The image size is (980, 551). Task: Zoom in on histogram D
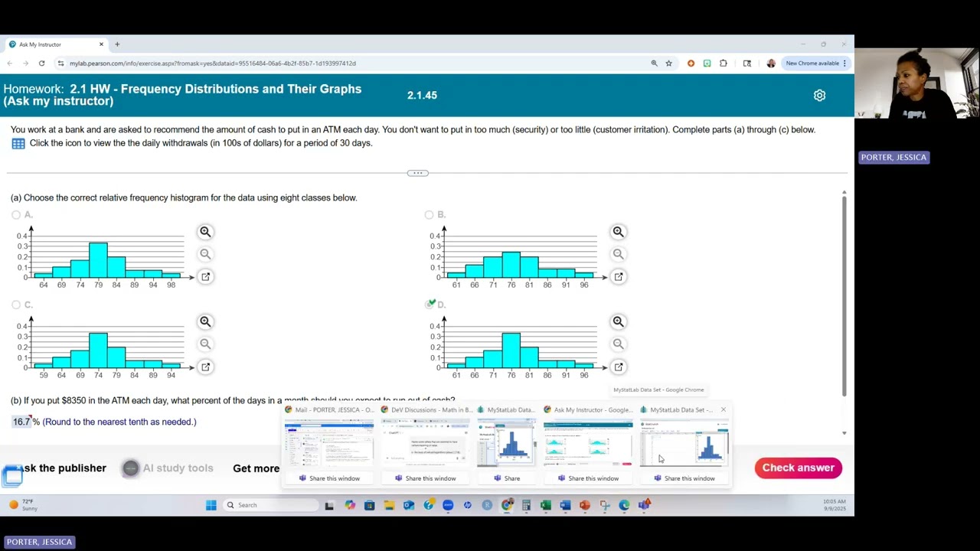point(618,322)
